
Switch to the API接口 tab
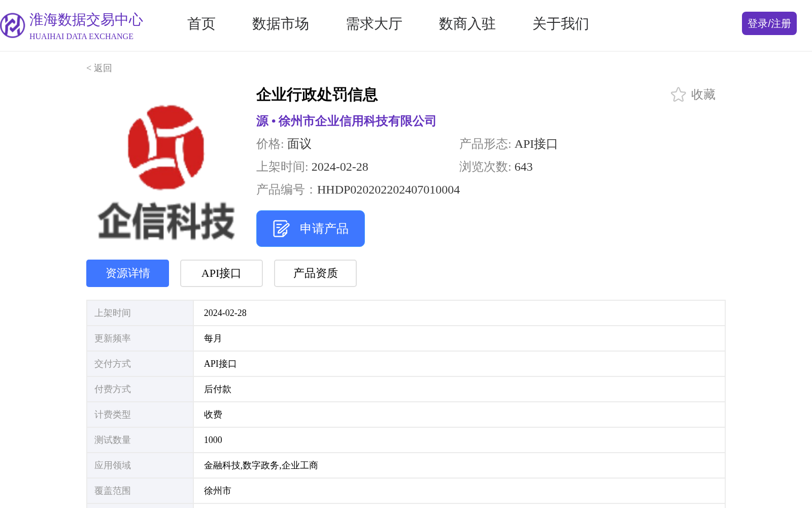(x=221, y=273)
